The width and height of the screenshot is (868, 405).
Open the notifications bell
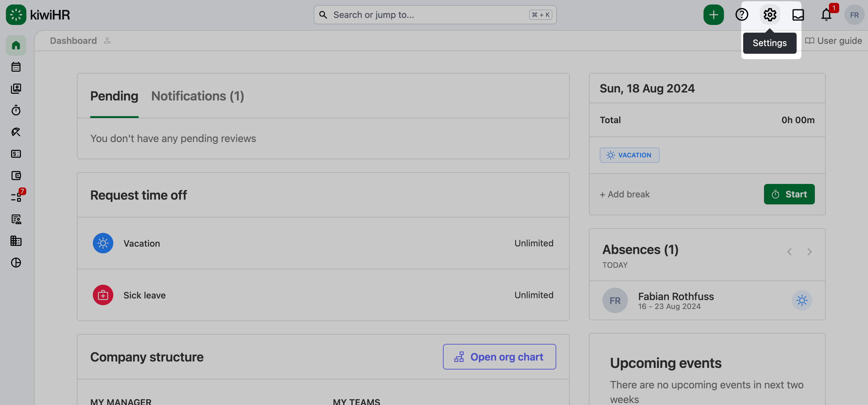coord(826,15)
